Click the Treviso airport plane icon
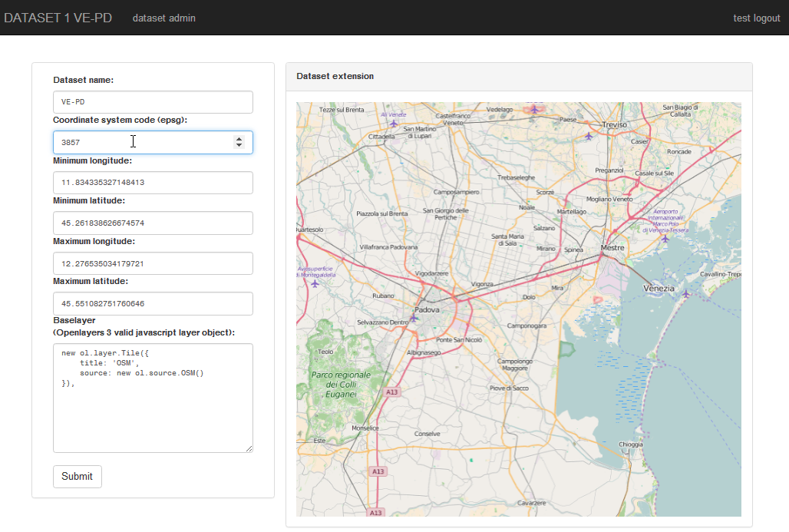789x532 pixels. coord(589,136)
